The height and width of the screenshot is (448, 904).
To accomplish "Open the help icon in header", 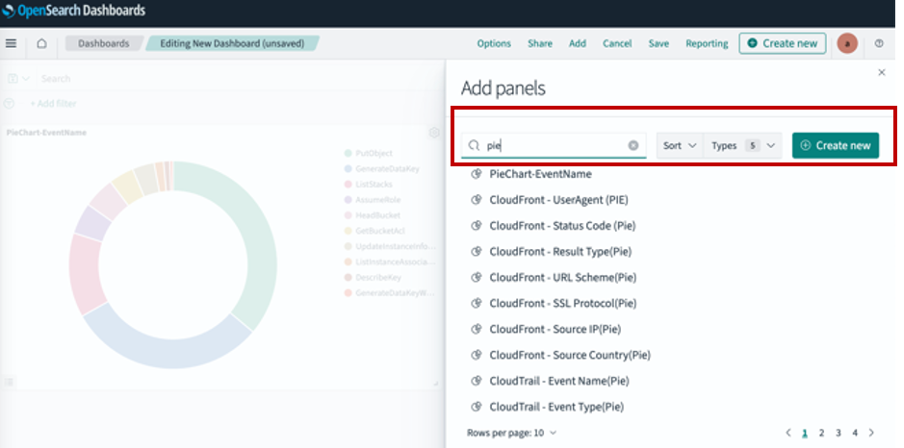I will pos(879,43).
